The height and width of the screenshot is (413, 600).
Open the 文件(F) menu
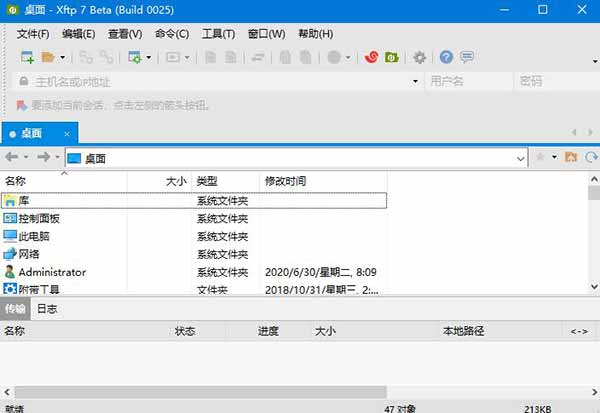click(33, 33)
